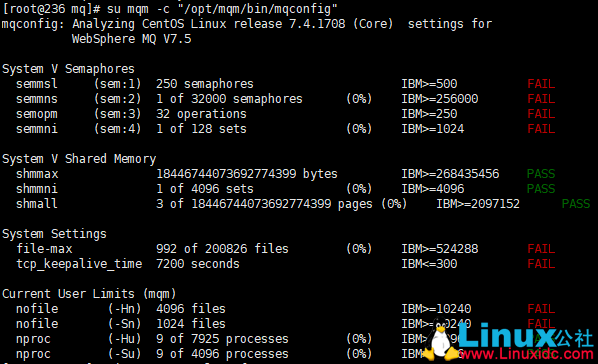Click FAIL result on the semmni row

point(541,129)
